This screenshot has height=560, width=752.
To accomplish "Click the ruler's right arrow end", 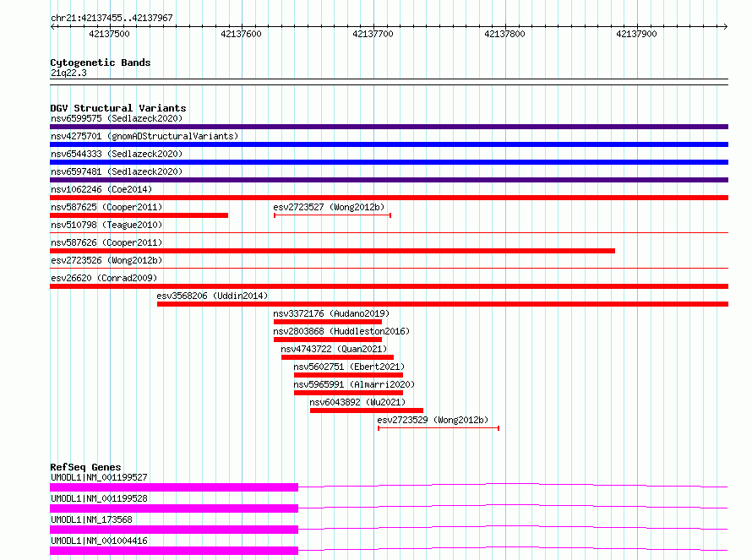I will point(726,26).
